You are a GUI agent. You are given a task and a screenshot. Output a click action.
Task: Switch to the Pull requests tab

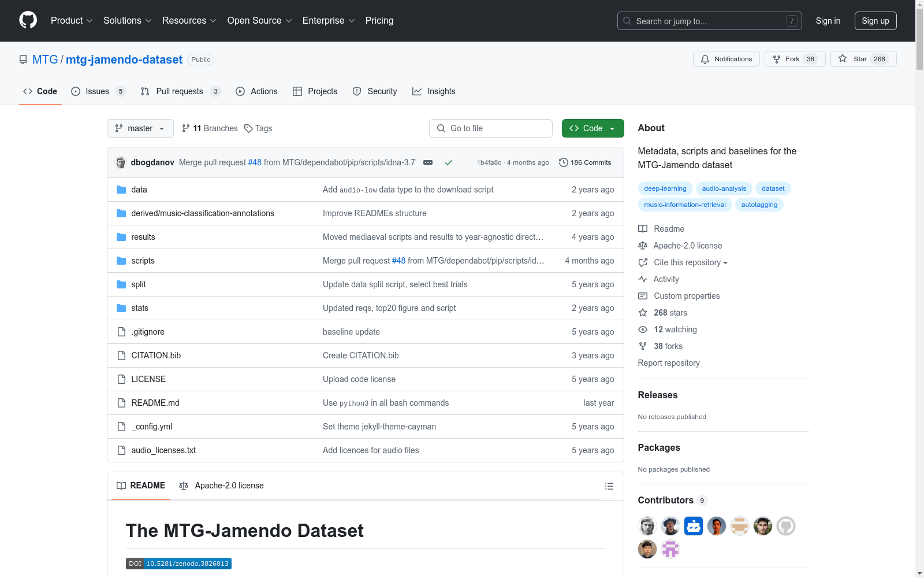pyautogui.click(x=181, y=91)
